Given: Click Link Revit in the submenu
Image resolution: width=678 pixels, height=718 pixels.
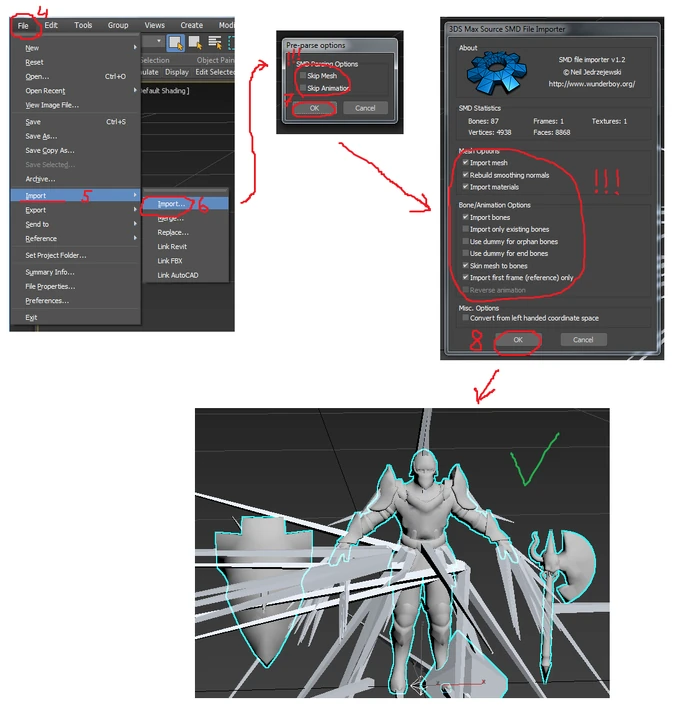Looking at the screenshot, I should click(x=172, y=247).
